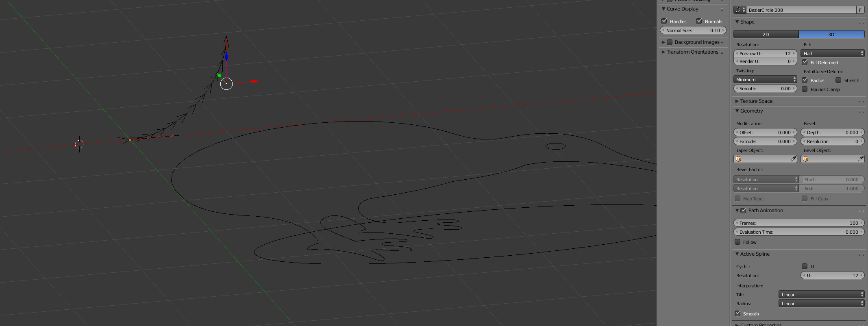Screen dimensions: 868x326
Task: Toggle the F fake user button
Action: pyautogui.click(x=860, y=10)
